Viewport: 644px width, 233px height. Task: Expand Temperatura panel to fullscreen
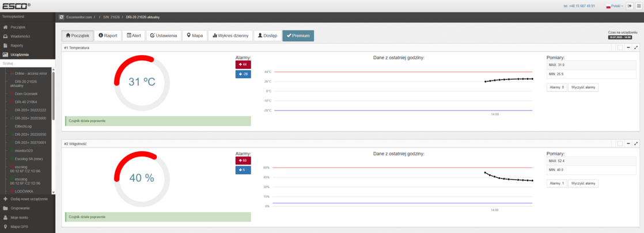(636, 48)
